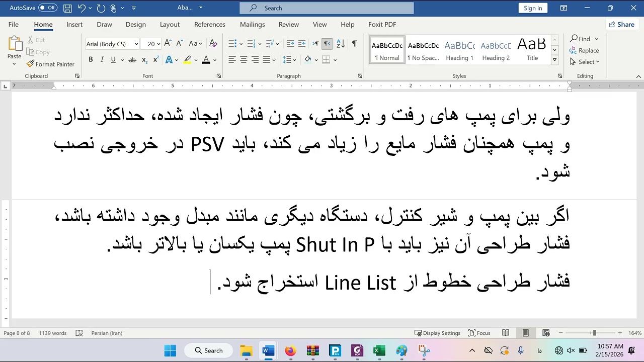Viewport: 644px width, 362px height.
Task: Switch to the Insert tab
Action: tap(74, 24)
